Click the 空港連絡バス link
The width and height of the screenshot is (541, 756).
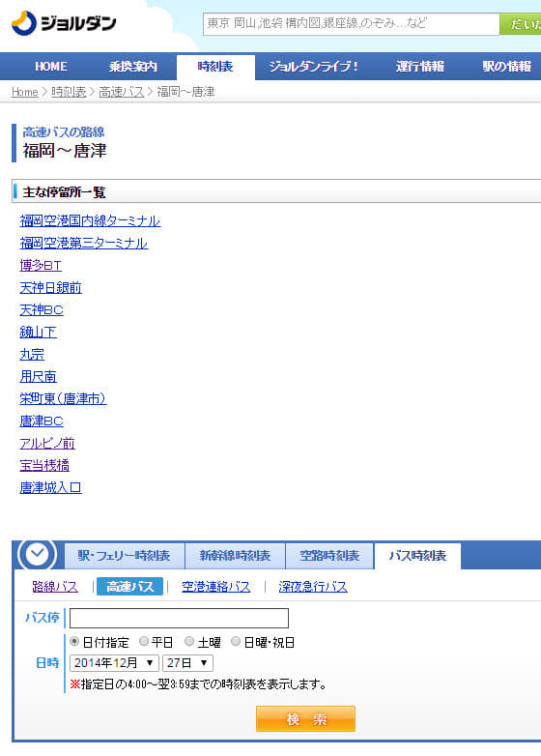215,587
